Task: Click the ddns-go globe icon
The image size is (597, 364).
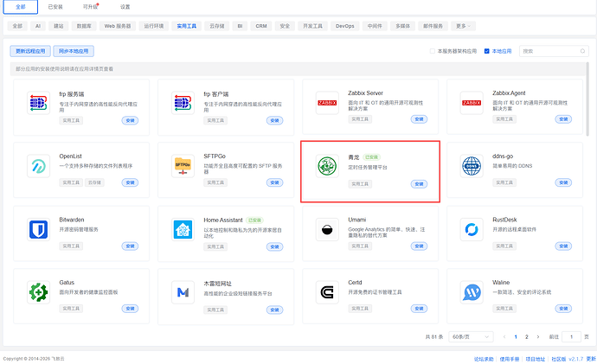Action: 472,166
